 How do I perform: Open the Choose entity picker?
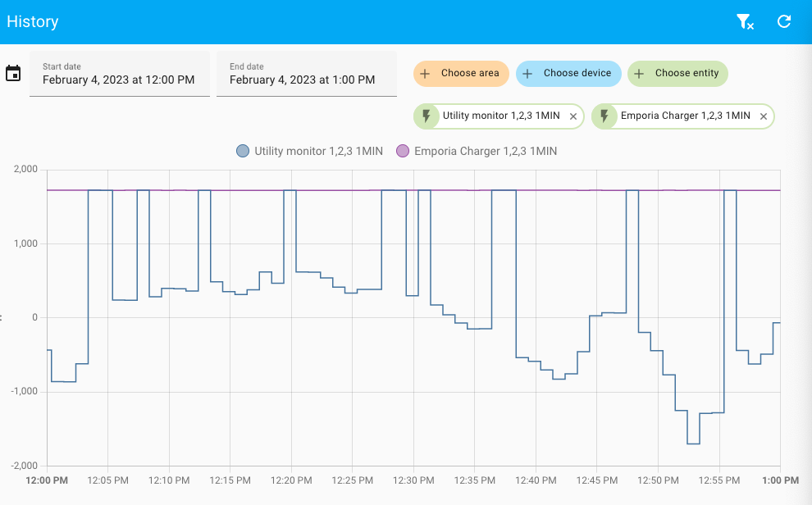pyautogui.click(x=677, y=73)
